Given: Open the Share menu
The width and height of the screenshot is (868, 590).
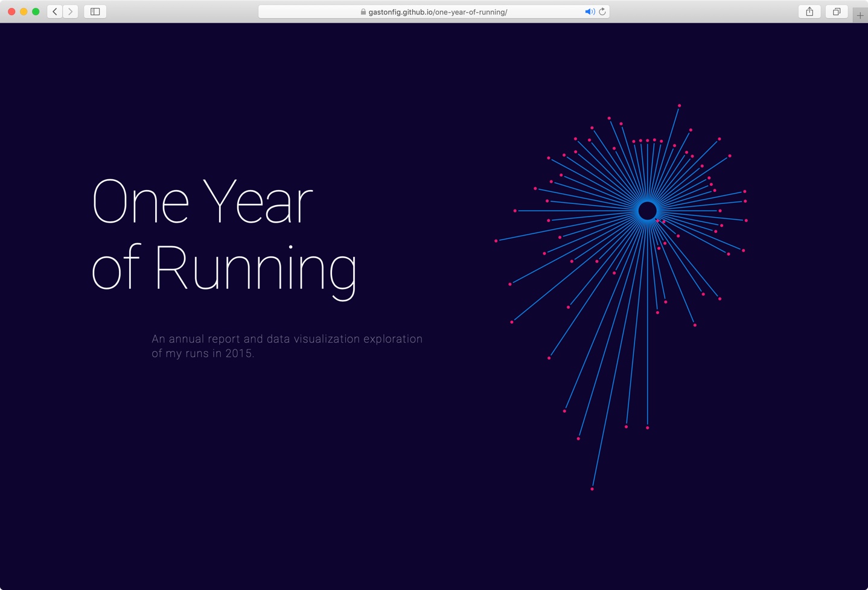Looking at the screenshot, I should 809,11.
